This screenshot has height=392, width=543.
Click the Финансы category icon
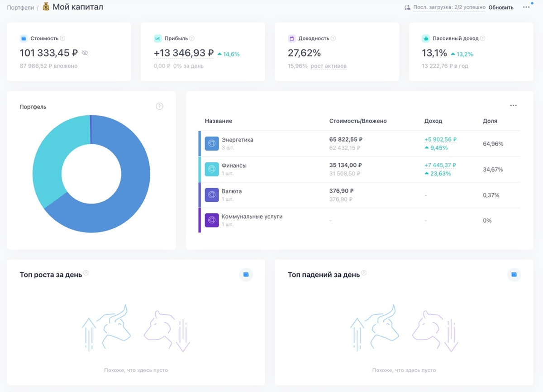pyautogui.click(x=212, y=169)
